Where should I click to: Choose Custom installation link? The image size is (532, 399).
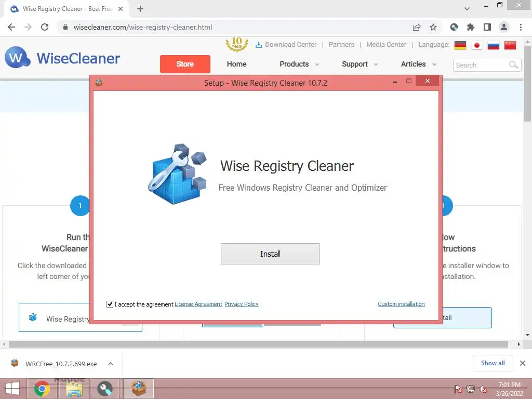pos(401,304)
